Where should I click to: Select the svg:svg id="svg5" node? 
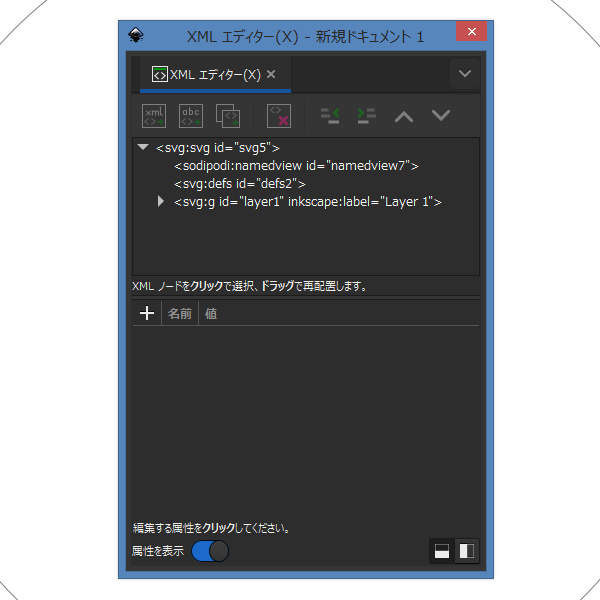tap(218, 148)
